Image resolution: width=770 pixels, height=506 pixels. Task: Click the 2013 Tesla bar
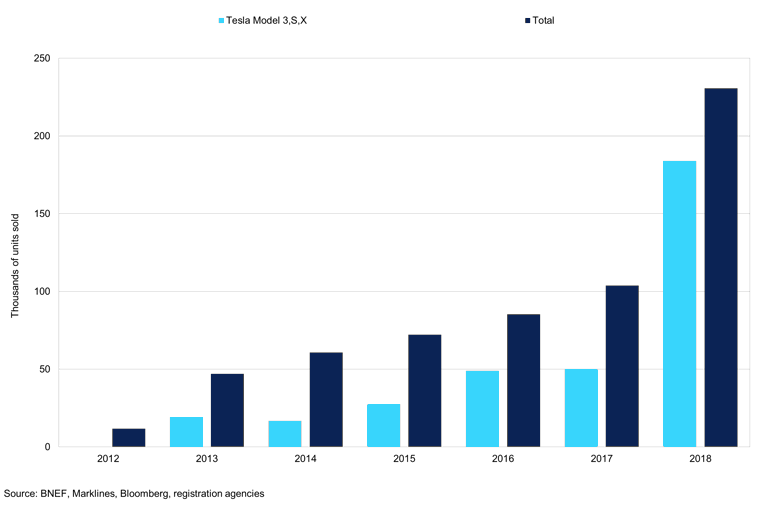pos(187,432)
